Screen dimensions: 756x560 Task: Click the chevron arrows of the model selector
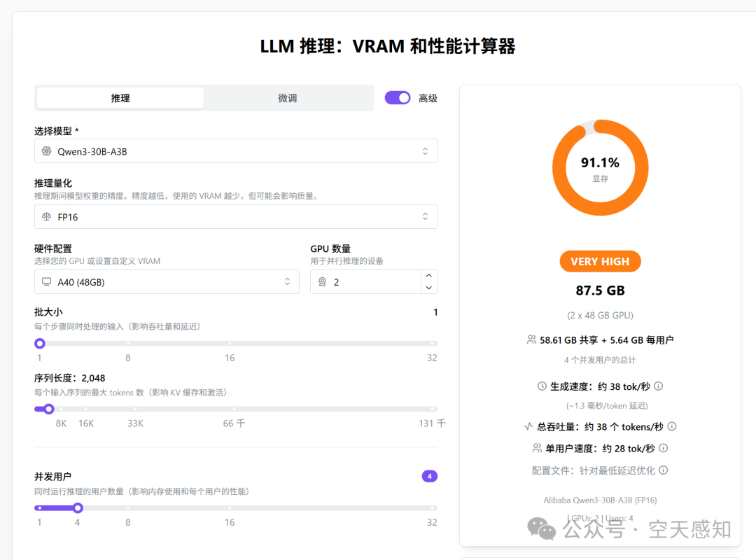[x=425, y=151]
